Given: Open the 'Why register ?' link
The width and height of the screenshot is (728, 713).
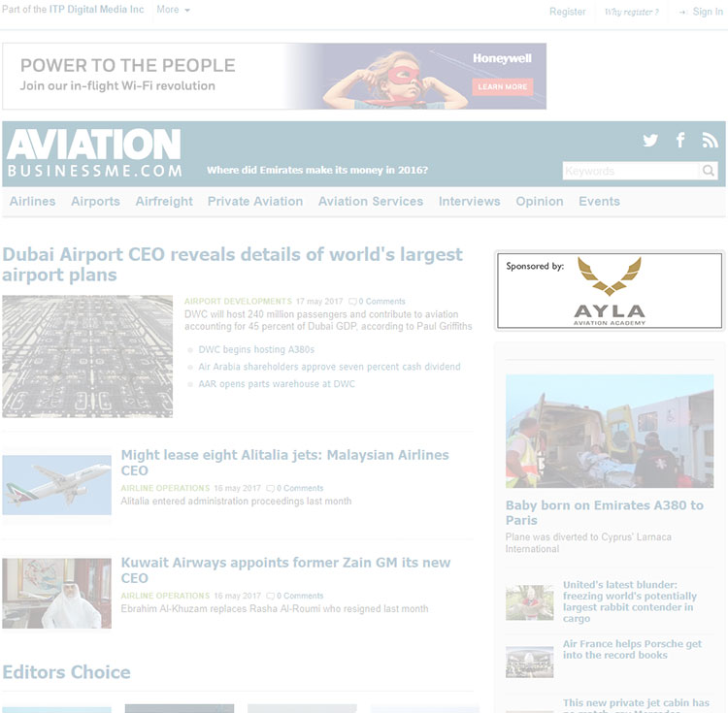Looking at the screenshot, I should click(632, 12).
